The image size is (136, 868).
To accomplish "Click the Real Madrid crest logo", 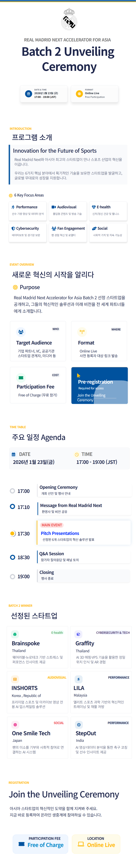I will pyautogui.click(x=69, y=19).
